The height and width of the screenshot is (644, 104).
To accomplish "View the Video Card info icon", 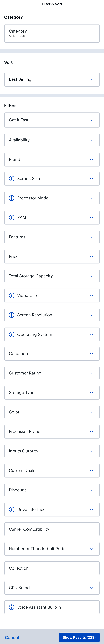I will point(12,296).
